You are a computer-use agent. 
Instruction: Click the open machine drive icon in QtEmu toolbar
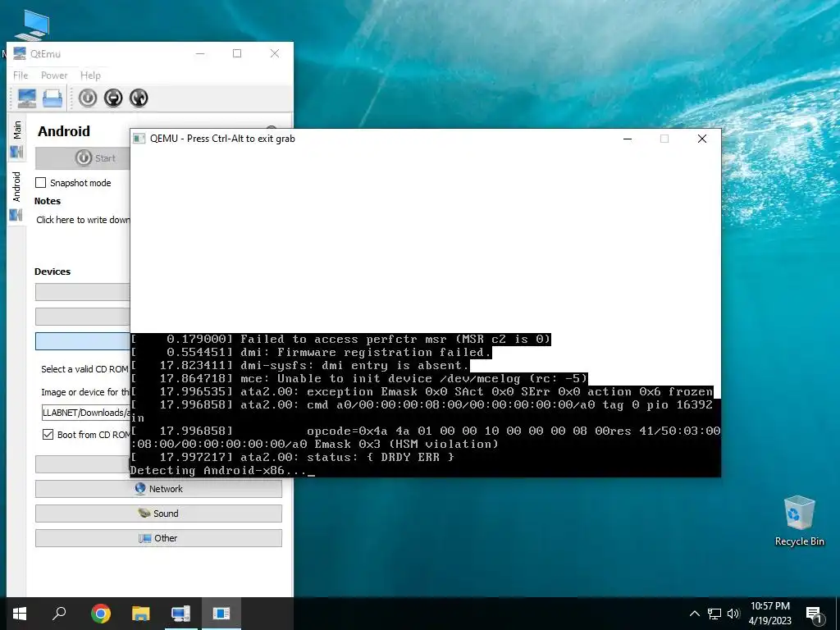tap(52, 98)
